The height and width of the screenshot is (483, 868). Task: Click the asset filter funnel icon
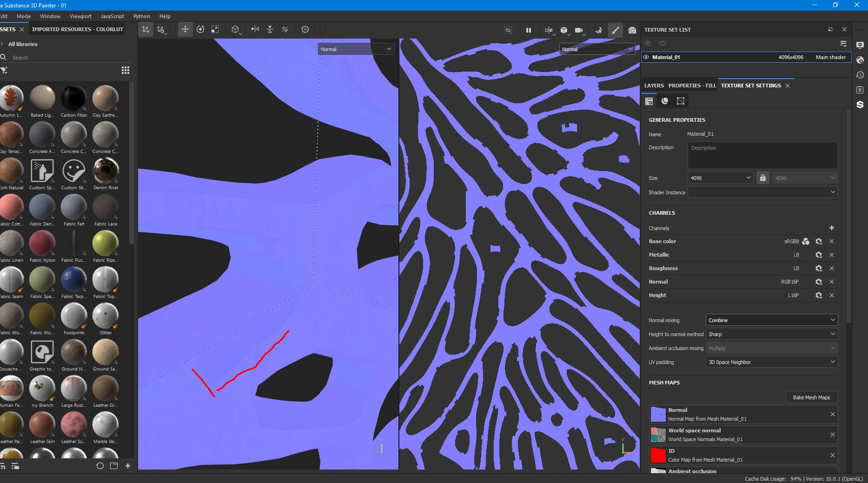coord(4,70)
